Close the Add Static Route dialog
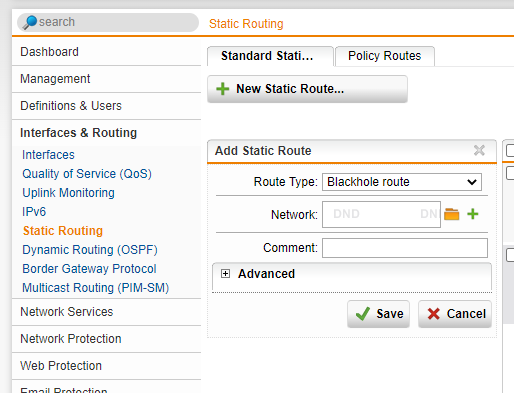The width and height of the screenshot is (514, 393). tap(479, 150)
